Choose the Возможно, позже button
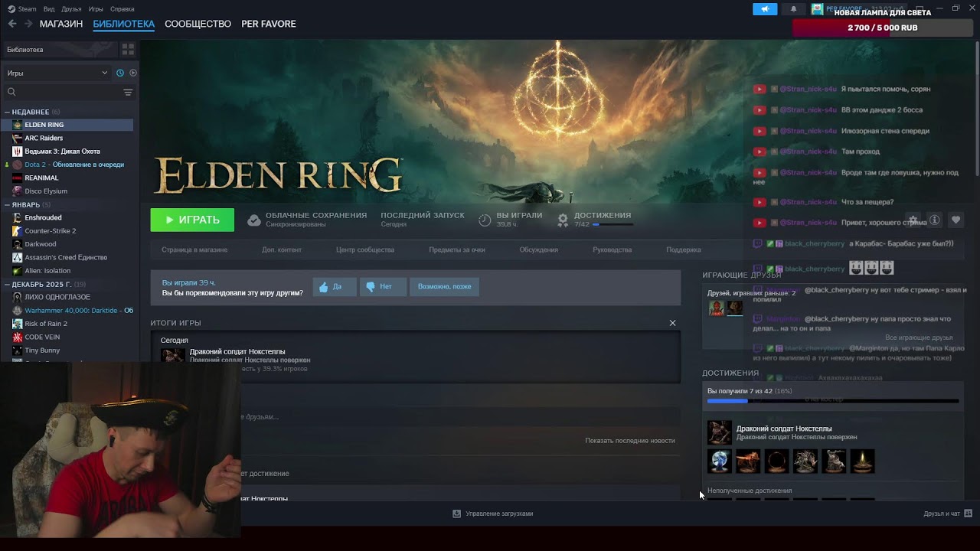This screenshot has height=551, width=980. [444, 287]
